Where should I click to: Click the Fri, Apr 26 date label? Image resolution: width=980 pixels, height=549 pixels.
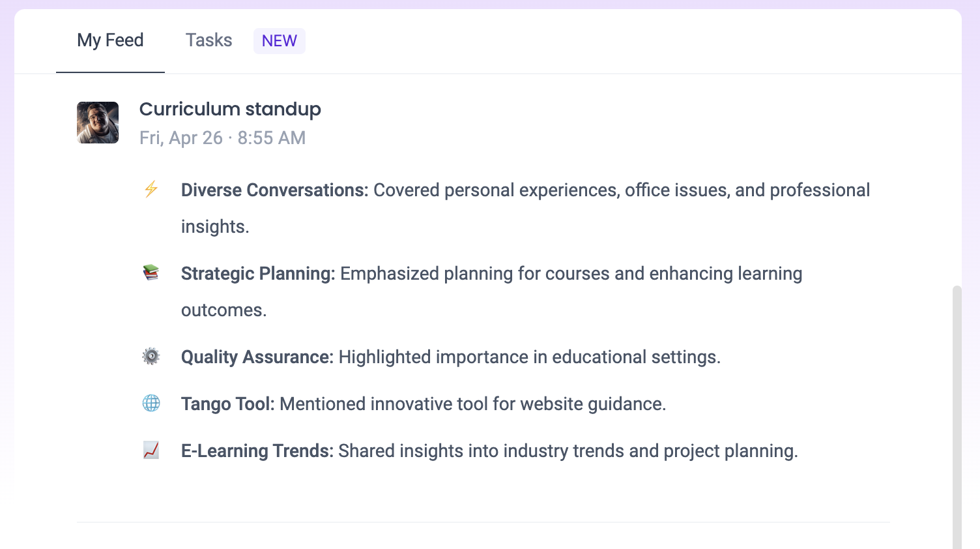click(x=181, y=138)
